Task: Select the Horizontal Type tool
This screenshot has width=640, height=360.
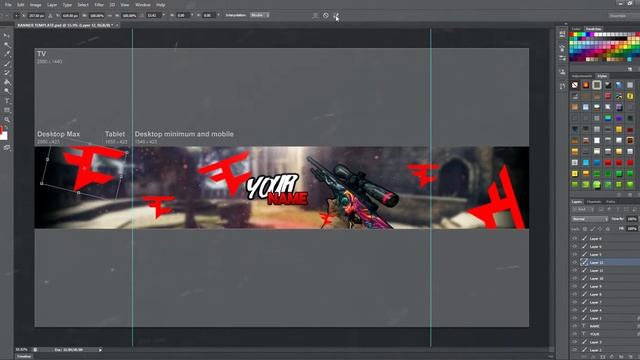Action: 7,101
